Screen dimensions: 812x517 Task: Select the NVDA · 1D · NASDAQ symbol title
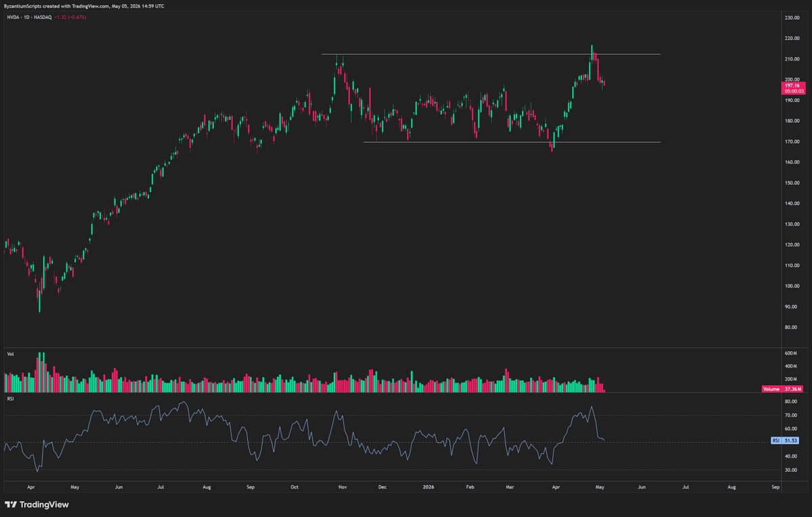point(28,17)
